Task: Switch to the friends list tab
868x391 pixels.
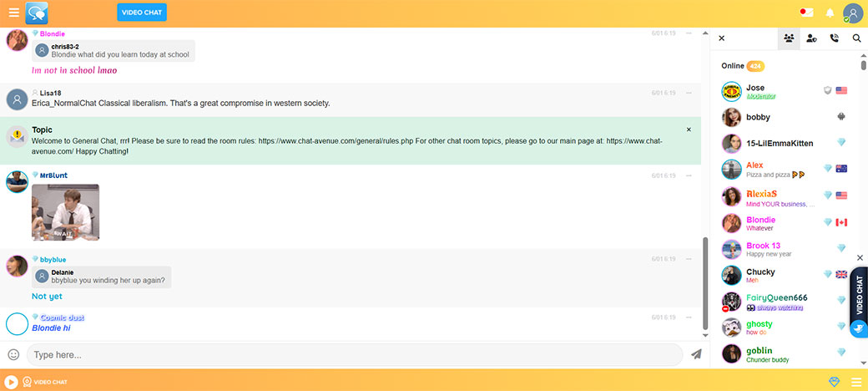Action: coord(811,38)
